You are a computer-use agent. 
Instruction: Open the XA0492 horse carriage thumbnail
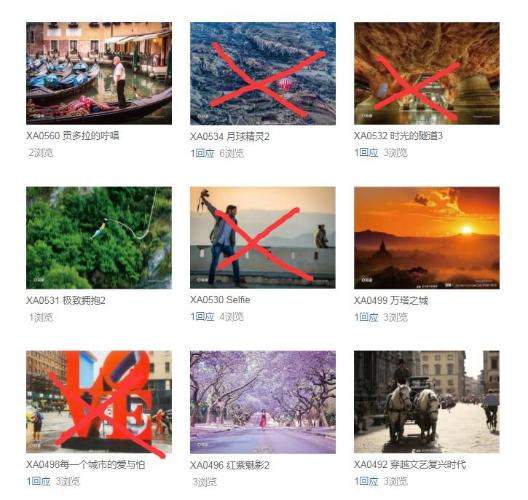tap(427, 402)
